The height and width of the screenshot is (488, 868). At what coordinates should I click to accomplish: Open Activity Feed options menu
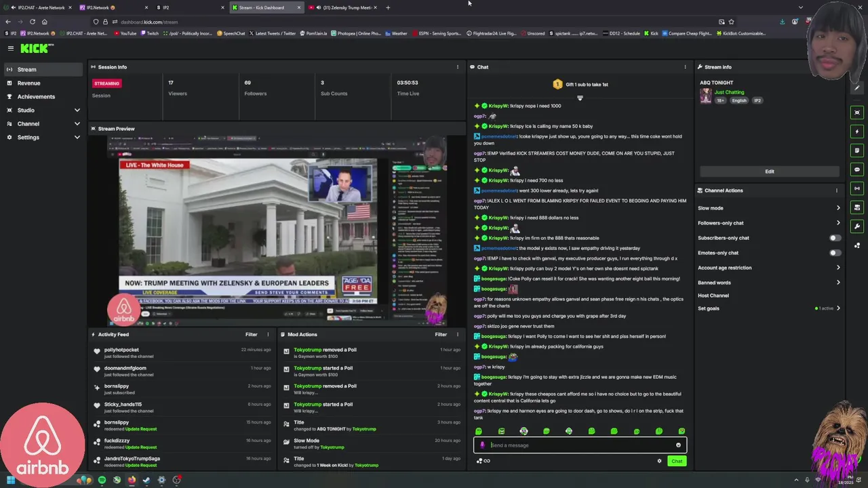point(267,334)
